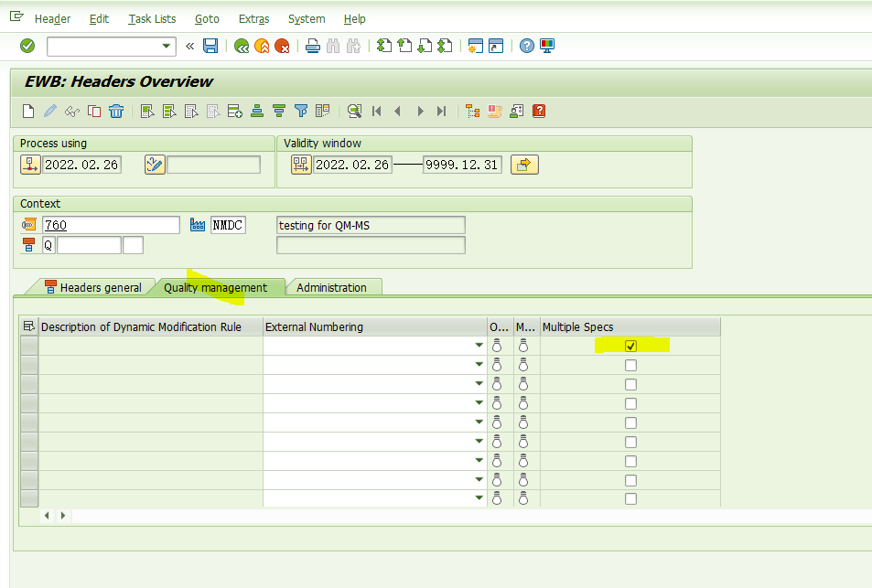
Task: Check Multiple Specs for the second row
Action: [x=630, y=364]
